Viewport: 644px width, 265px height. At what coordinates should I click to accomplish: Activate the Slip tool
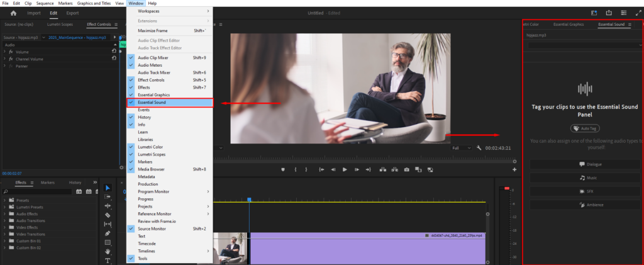pyautogui.click(x=108, y=224)
